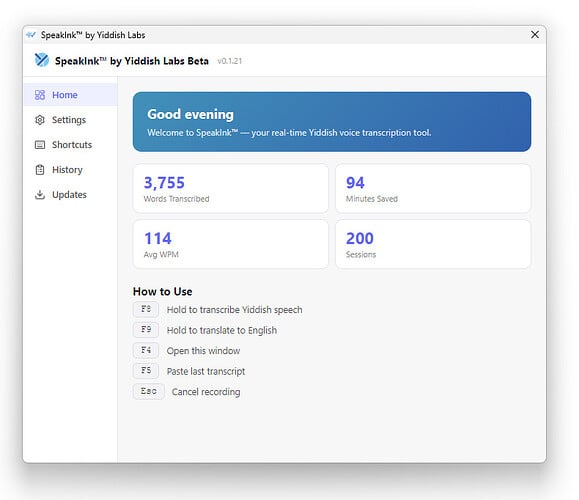This screenshot has height=500, width=579.
Task: Select the F4 key badge
Action: 146,350
